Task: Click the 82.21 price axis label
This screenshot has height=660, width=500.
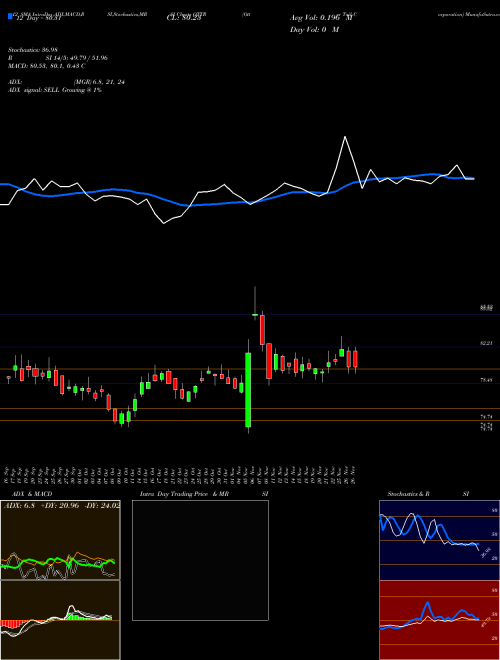Action: pyautogui.click(x=487, y=343)
